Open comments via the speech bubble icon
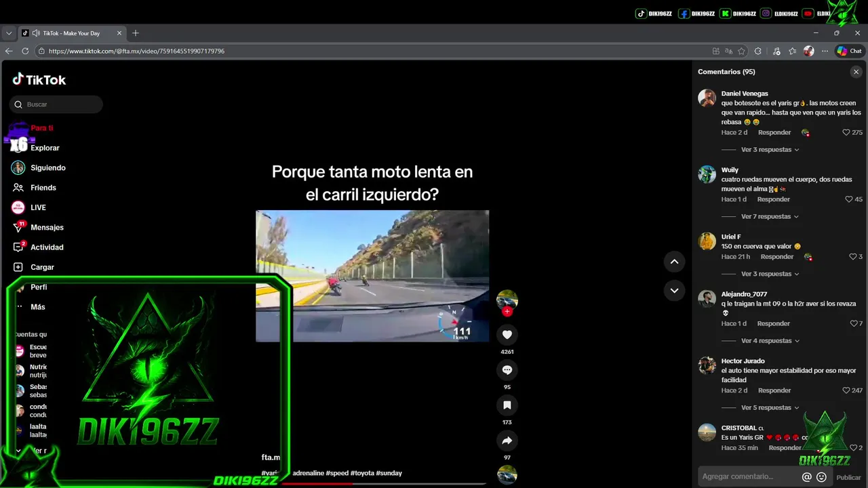The width and height of the screenshot is (868, 488). point(507,370)
